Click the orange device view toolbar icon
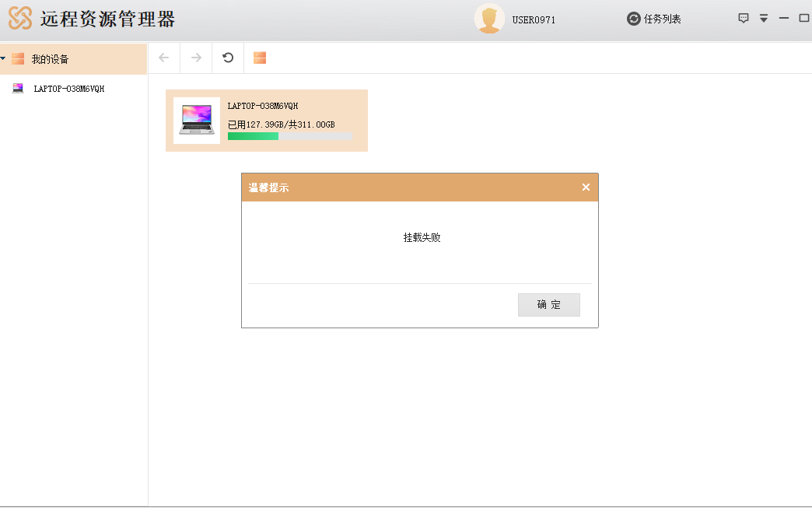 click(x=260, y=58)
